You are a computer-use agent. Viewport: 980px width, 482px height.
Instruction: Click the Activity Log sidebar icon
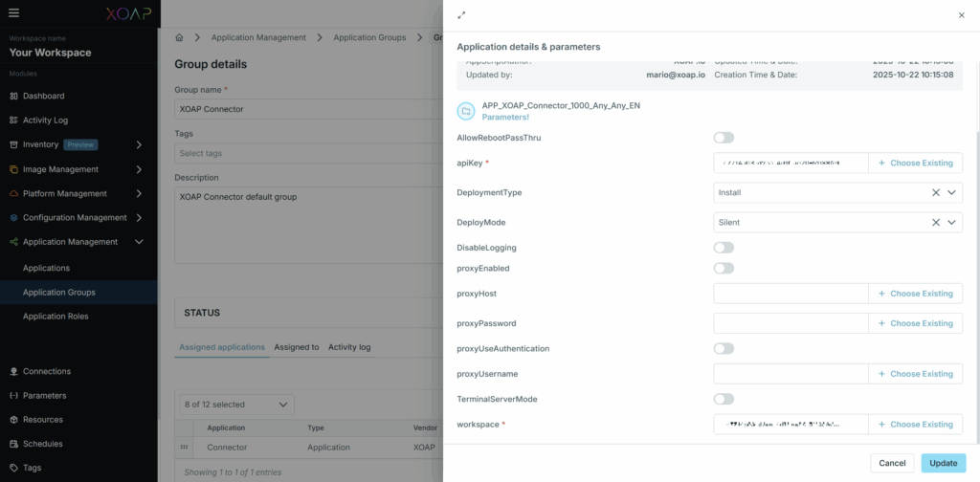tap(13, 120)
